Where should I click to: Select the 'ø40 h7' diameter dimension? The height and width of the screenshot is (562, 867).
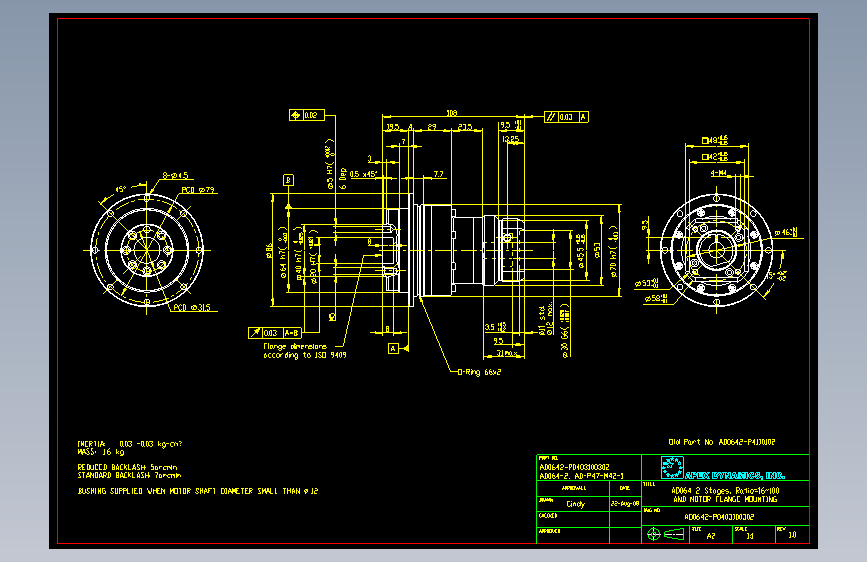(x=300, y=252)
